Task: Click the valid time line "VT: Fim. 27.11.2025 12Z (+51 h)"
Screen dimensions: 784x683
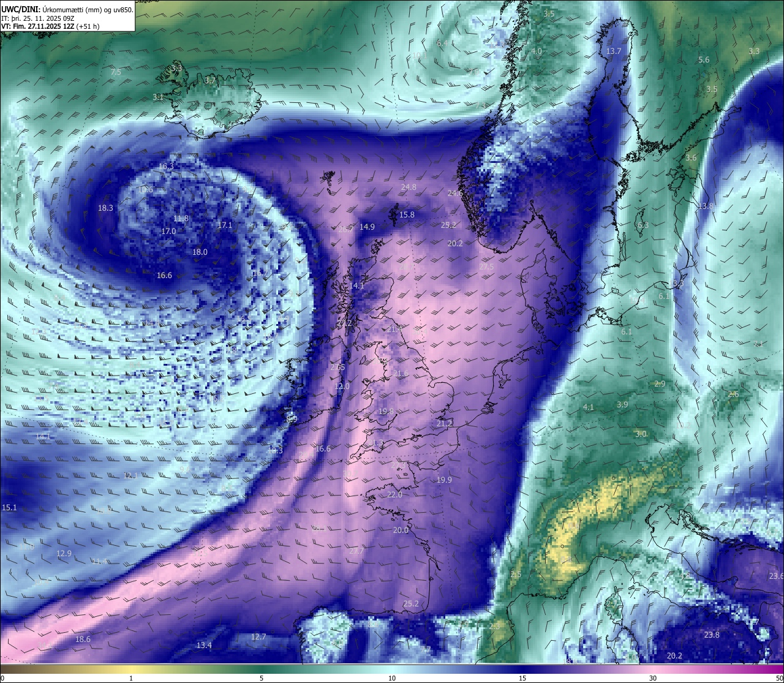Action: point(50,26)
